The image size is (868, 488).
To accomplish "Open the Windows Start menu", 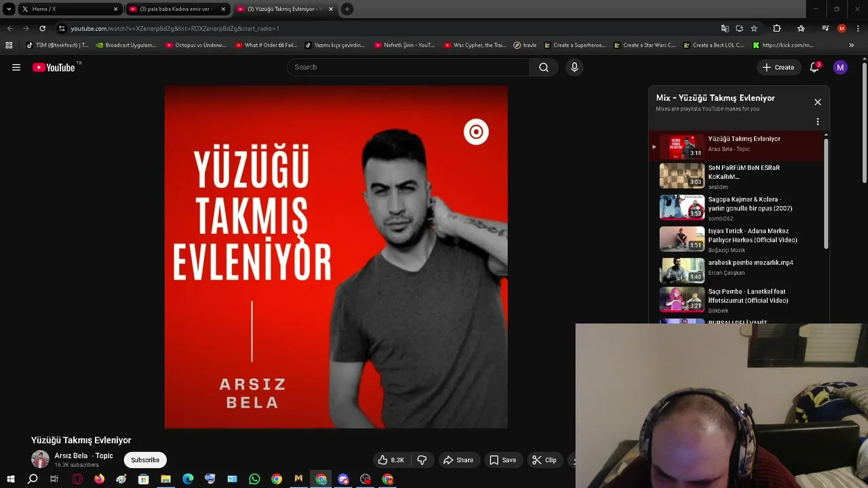I will [10, 479].
